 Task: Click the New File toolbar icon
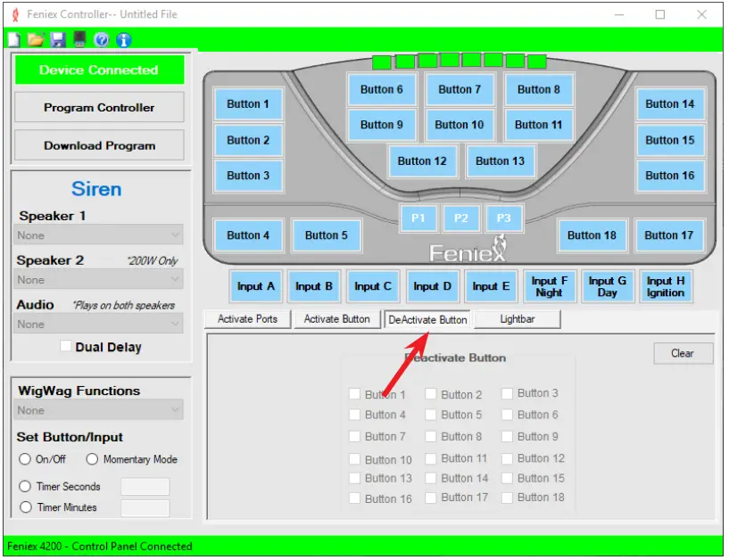click(x=13, y=40)
